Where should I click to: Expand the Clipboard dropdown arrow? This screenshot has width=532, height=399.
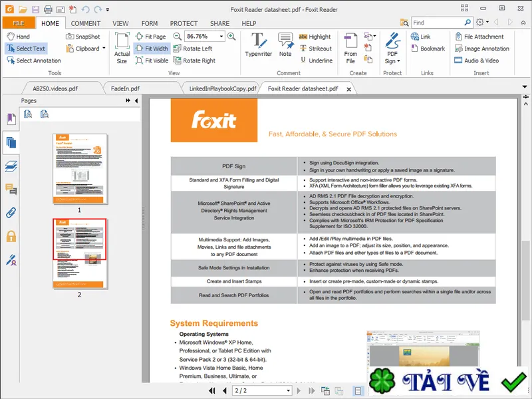[x=104, y=48]
